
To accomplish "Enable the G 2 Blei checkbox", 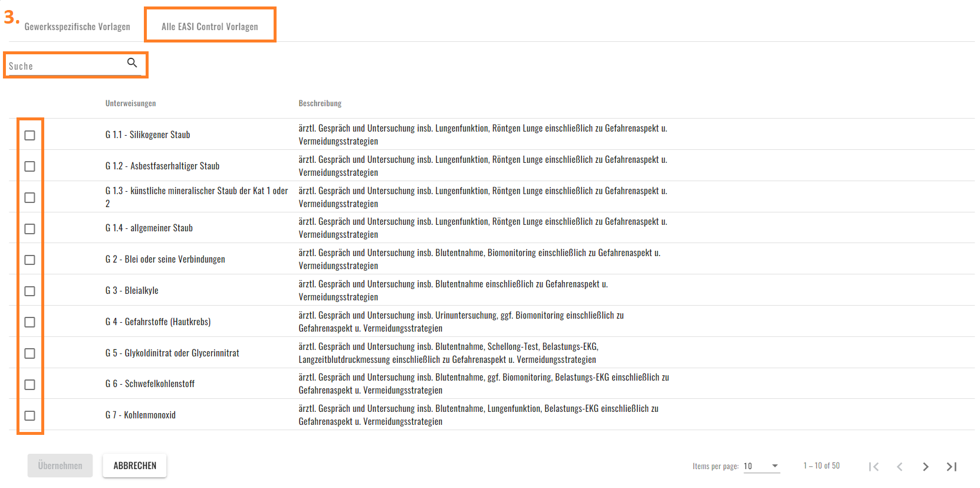I will (29, 260).
